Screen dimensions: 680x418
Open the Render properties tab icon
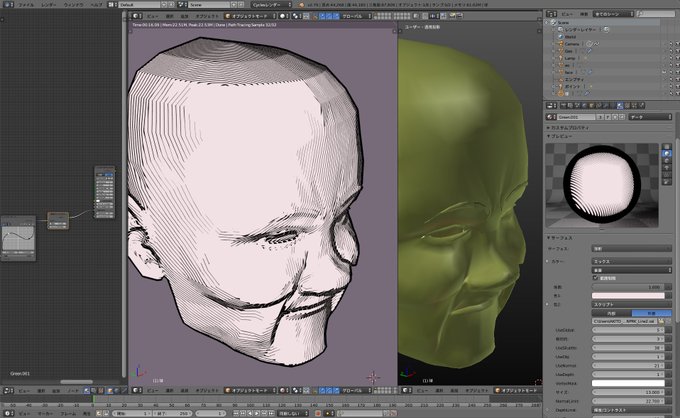(x=564, y=105)
